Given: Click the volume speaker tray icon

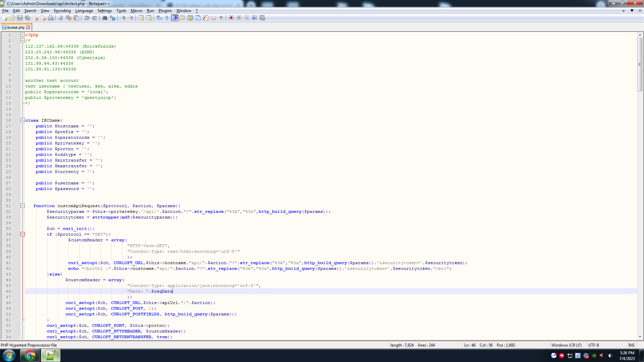Looking at the screenshot, I should 610,356.
